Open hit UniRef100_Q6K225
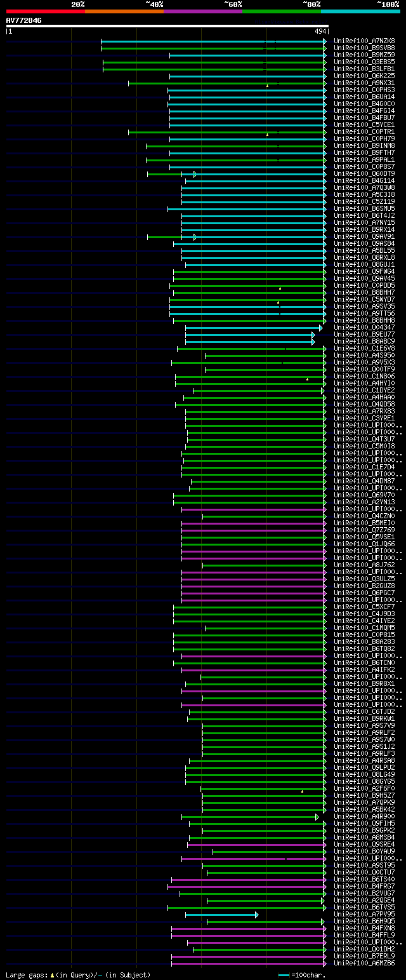Viewport: 406px width, 980px height. 365,76
